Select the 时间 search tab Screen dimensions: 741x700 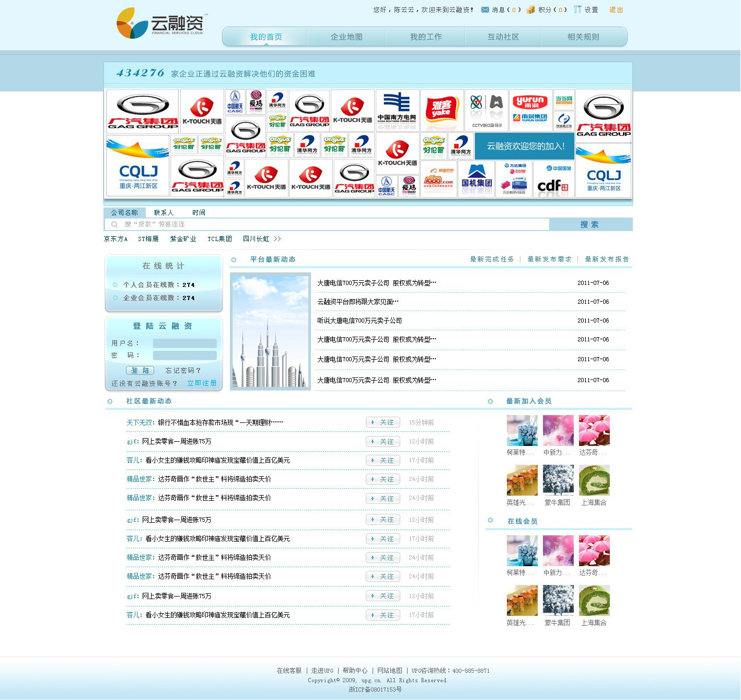pyautogui.click(x=199, y=213)
